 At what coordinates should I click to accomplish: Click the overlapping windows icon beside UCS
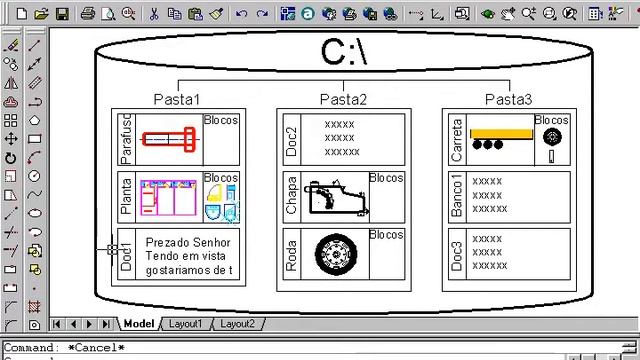(x=462, y=14)
